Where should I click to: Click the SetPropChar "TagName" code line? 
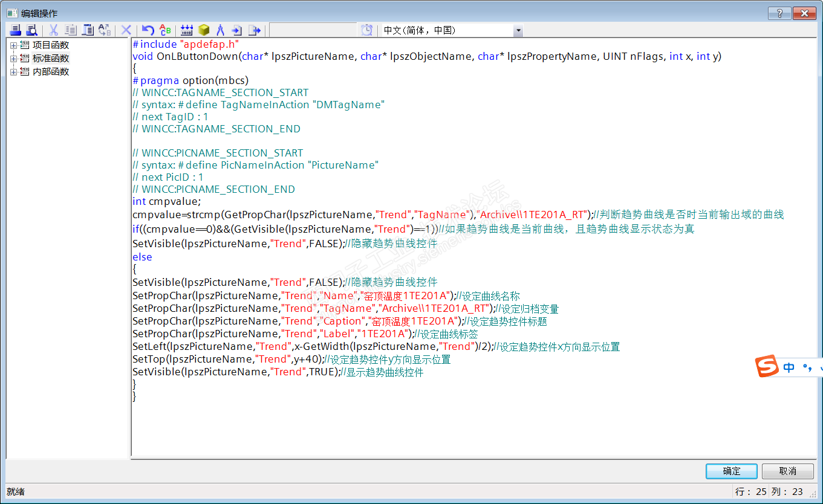(345, 308)
